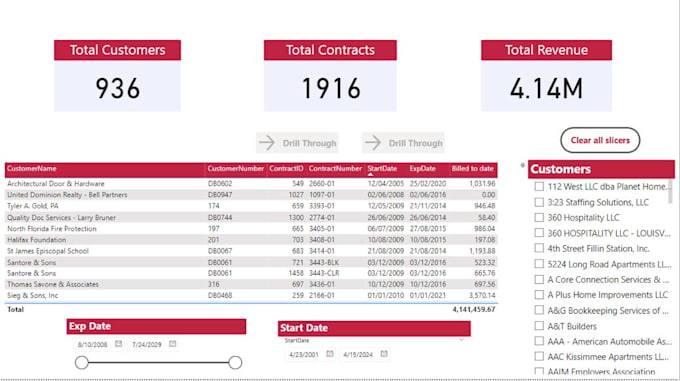Open Exp Date end calendar picker icon
680x381 pixels.
pyautogui.click(x=173, y=344)
